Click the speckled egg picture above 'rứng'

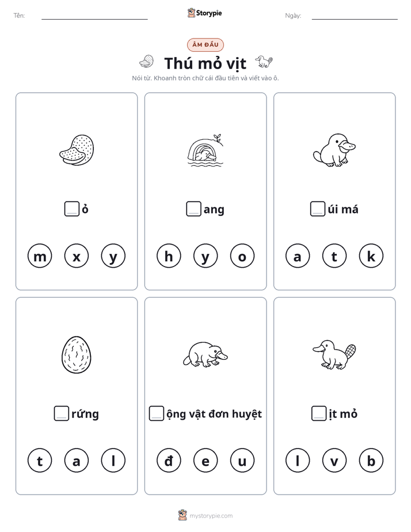(77, 355)
